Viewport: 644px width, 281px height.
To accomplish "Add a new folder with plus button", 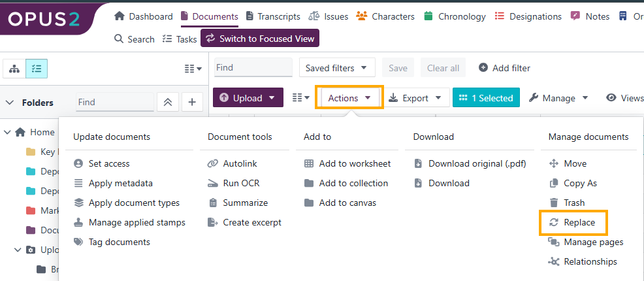I will (x=192, y=103).
